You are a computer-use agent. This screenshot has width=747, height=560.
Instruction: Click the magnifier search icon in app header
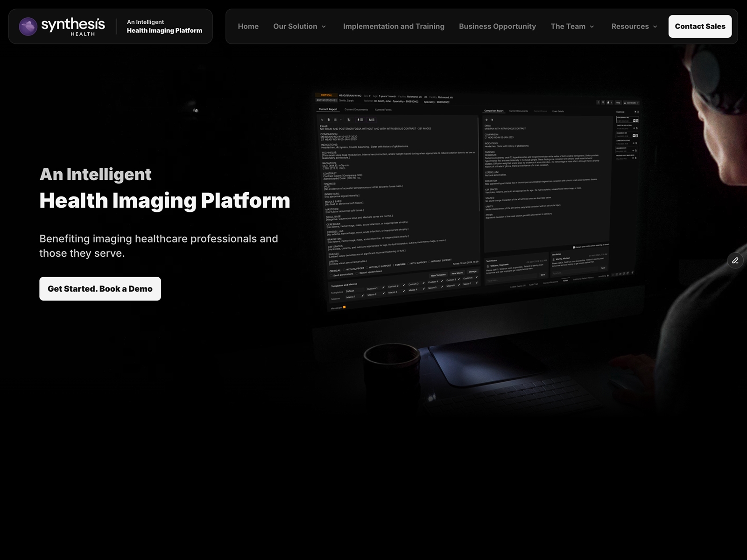click(x=603, y=102)
